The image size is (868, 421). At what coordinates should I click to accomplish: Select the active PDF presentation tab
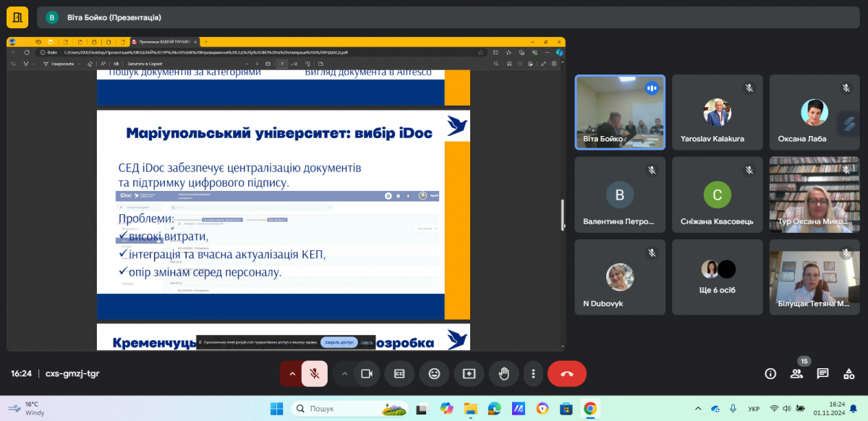(x=165, y=42)
